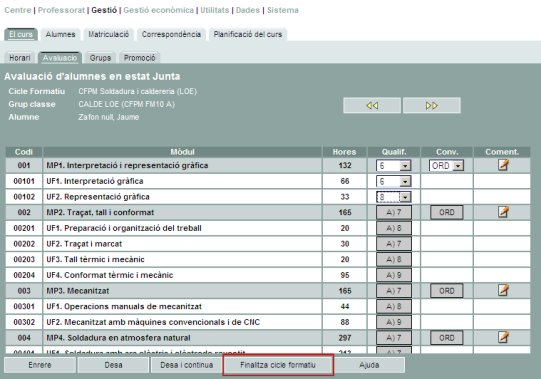
Task: Click A) 7 grade button for MP3 Mecanitzat
Action: [394, 291]
